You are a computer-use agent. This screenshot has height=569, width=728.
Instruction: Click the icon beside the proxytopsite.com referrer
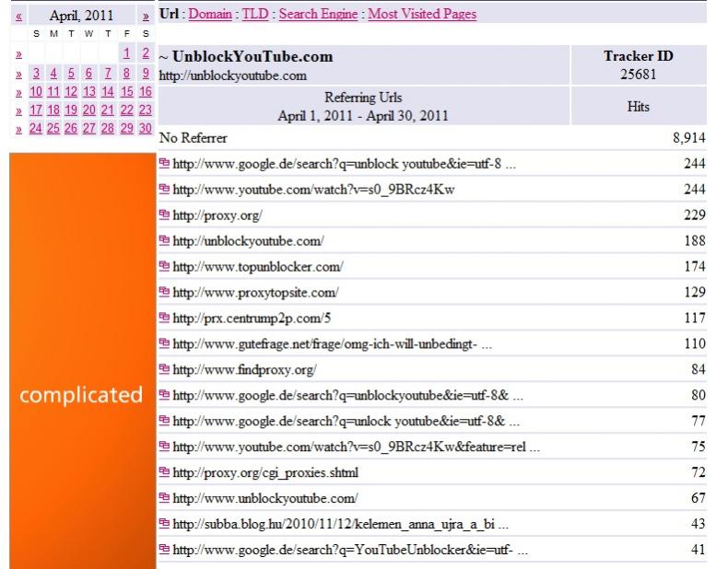165,293
